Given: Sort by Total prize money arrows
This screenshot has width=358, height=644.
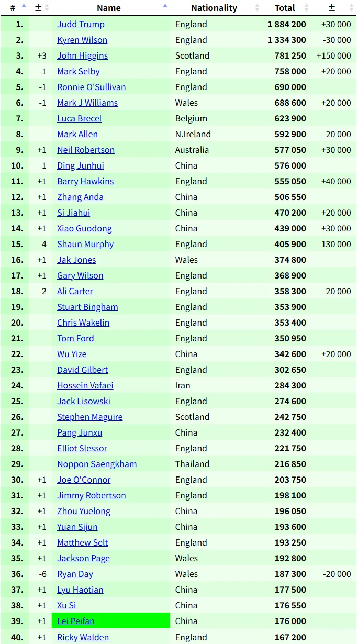Looking at the screenshot, I should pos(306,8).
